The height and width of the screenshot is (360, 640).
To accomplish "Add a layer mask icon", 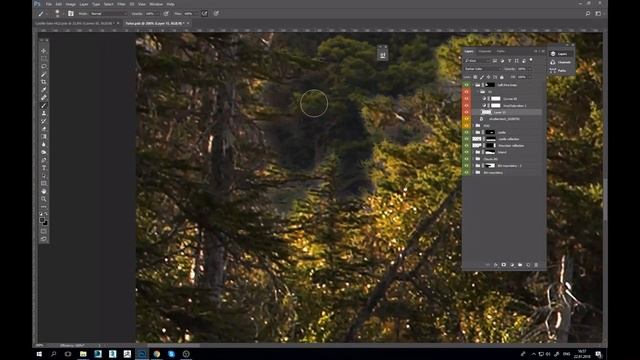I will point(504,265).
